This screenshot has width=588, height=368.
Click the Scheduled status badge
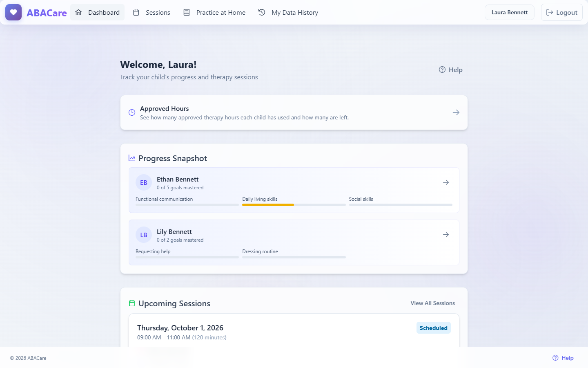point(434,328)
